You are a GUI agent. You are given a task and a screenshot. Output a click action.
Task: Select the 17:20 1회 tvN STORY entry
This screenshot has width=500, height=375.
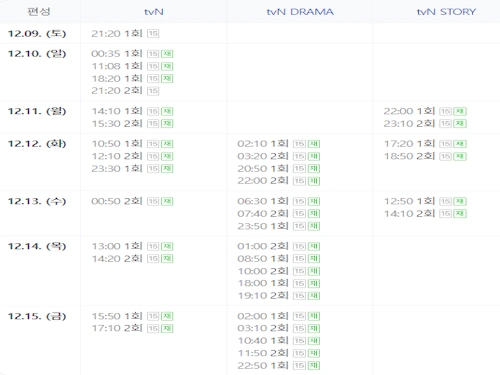tap(409, 143)
